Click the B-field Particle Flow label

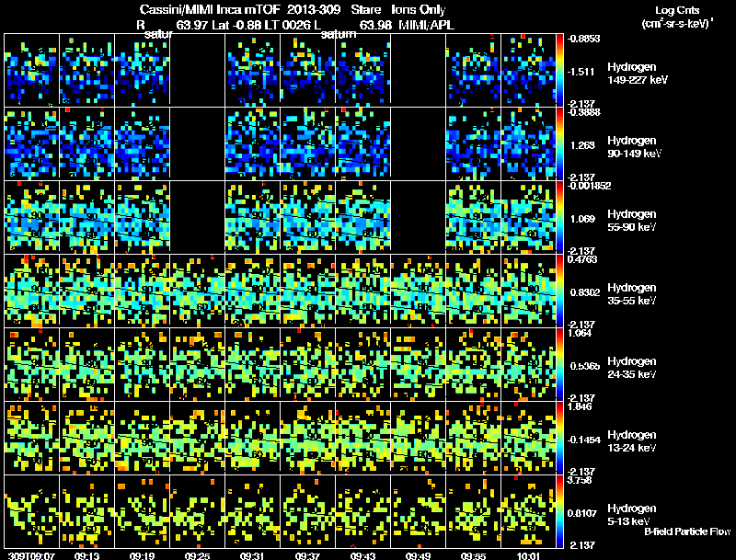pyautogui.click(x=687, y=531)
